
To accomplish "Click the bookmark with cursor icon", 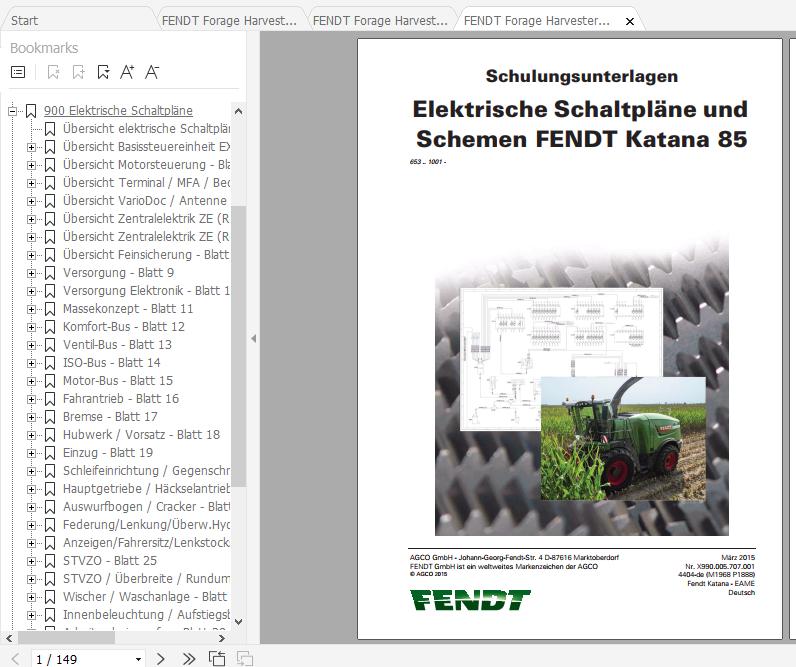I will click(103, 72).
